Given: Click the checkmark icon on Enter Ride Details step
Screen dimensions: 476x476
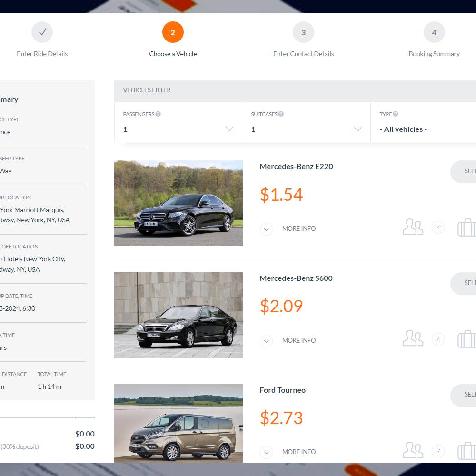Looking at the screenshot, I should (x=42, y=32).
